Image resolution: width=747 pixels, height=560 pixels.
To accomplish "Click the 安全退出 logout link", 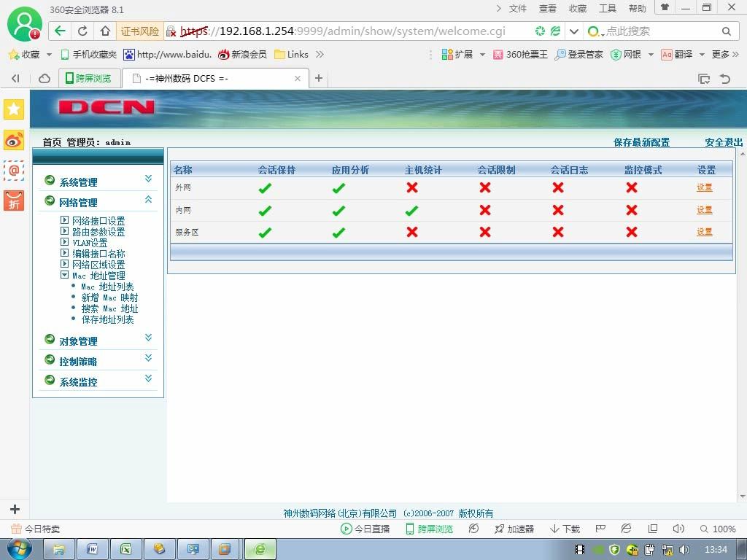I will pyautogui.click(x=724, y=142).
